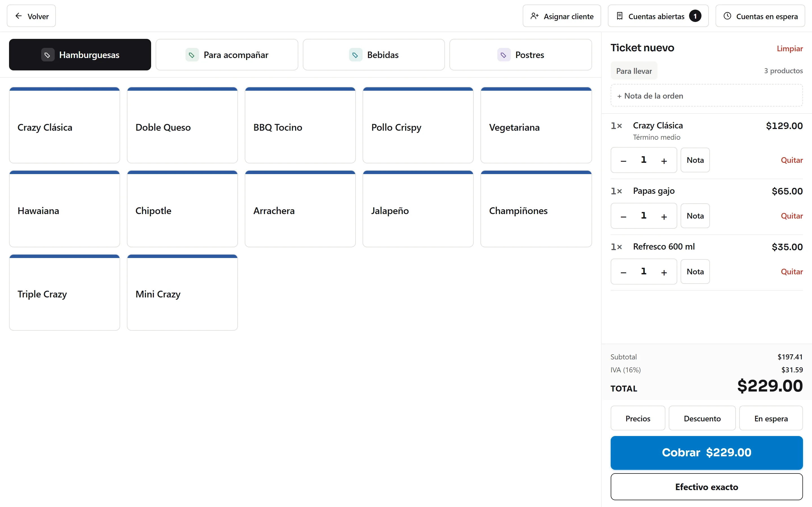Increase Crazy Clásica quantity with plus
The height and width of the screenshot is (507, 812).
pos(664,161)
